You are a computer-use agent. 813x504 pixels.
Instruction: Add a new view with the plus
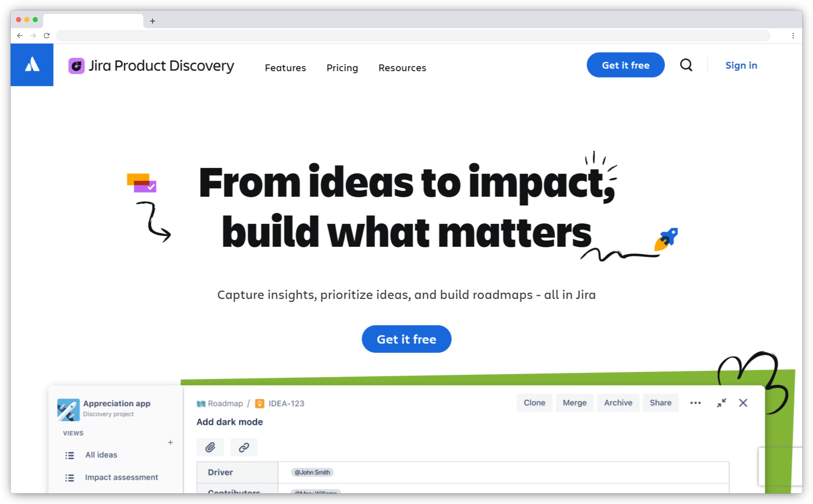click(170, 442)
